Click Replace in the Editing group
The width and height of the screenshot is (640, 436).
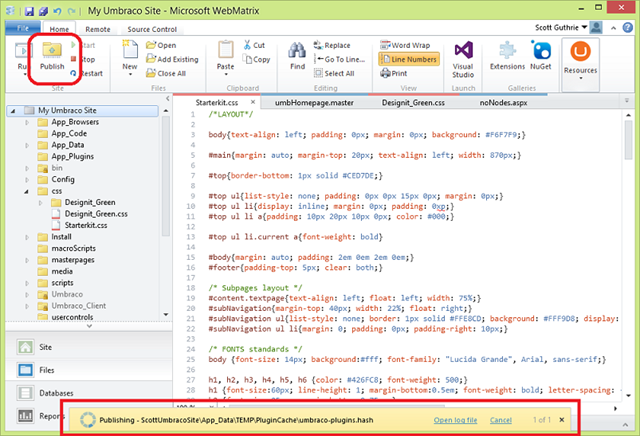pos(332,45)
